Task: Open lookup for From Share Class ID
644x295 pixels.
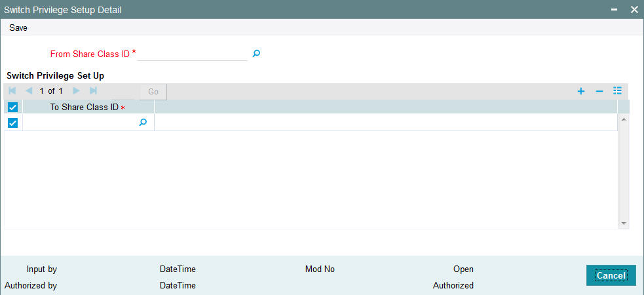Action: coord(256,53)
